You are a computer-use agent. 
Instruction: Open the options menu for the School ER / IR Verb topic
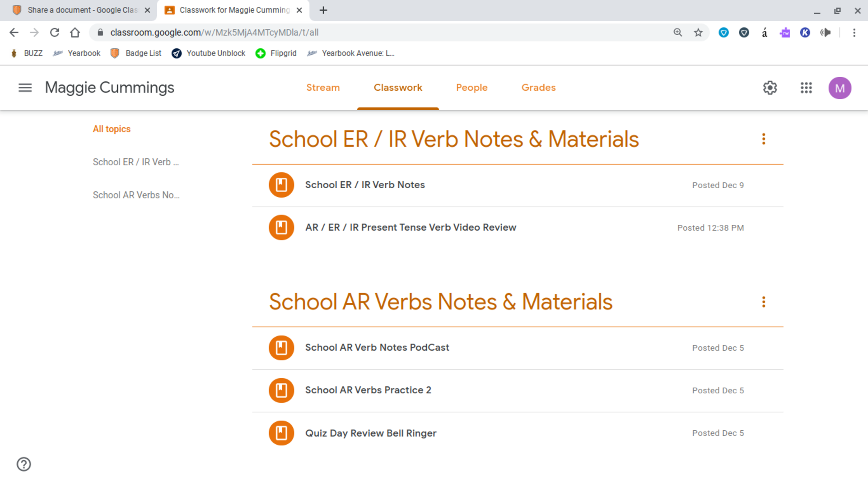click(763, 139)
